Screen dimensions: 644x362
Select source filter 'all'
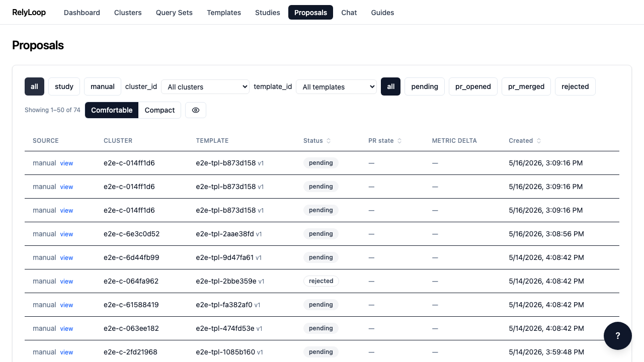click(34, 86)
